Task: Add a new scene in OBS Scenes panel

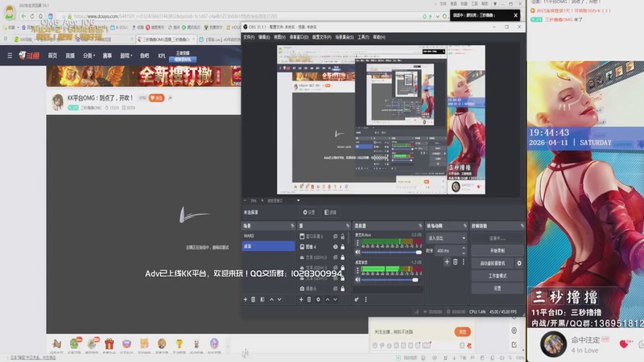Action: [x=246, y=299]
